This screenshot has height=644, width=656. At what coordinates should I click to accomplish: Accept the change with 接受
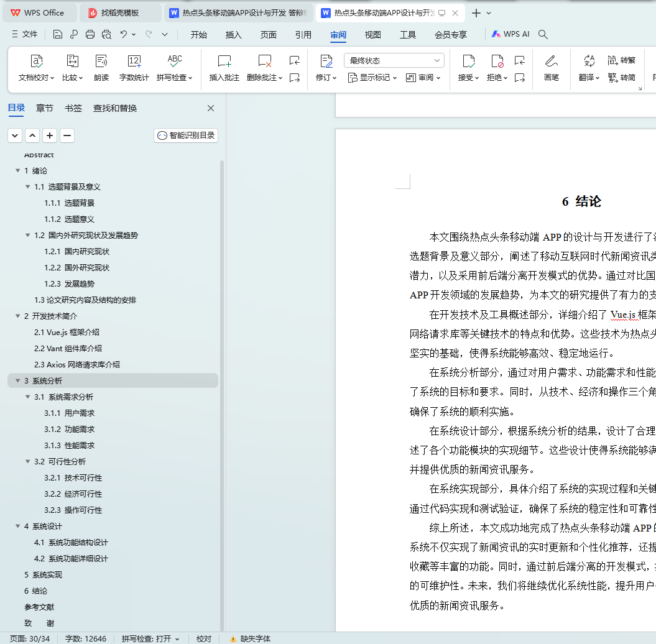pos(468,68)
